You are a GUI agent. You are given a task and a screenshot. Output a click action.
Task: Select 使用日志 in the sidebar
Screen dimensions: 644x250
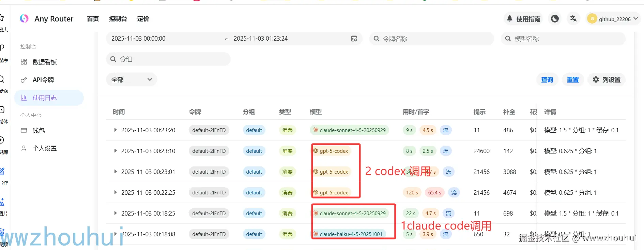[x=49, y=98]
